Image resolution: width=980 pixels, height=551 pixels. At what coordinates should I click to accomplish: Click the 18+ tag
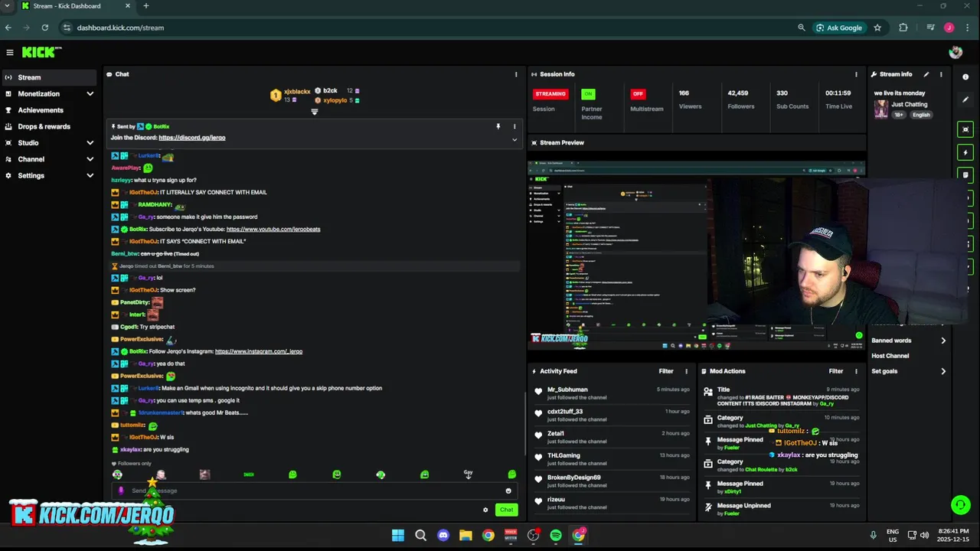point(899,115)
